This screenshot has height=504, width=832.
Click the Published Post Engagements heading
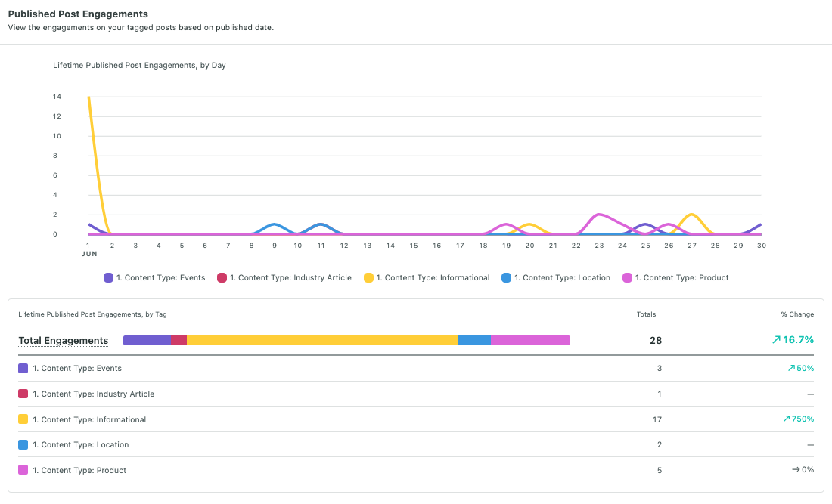tap(78, 14)
